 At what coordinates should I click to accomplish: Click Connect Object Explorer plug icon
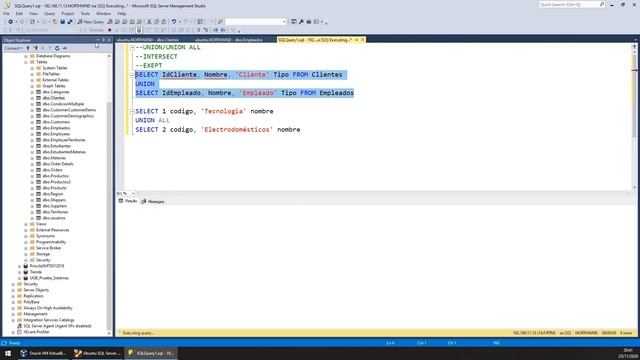click(28, 48)
